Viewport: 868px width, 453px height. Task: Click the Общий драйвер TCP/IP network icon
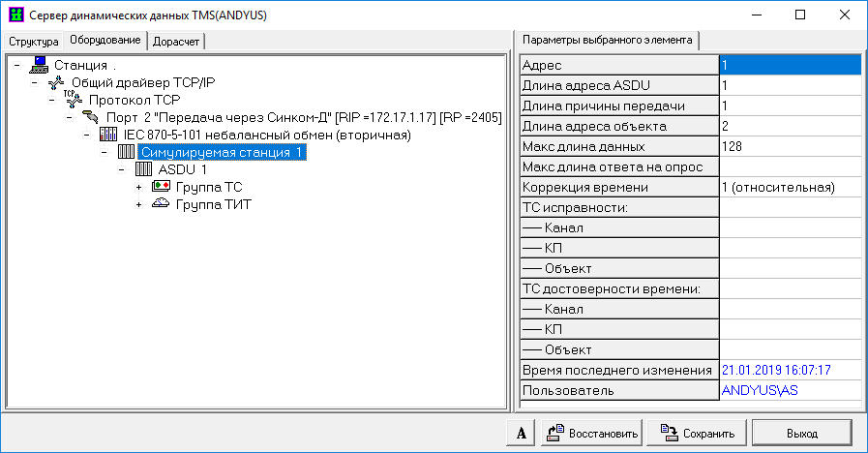click(x=56, y=82)
